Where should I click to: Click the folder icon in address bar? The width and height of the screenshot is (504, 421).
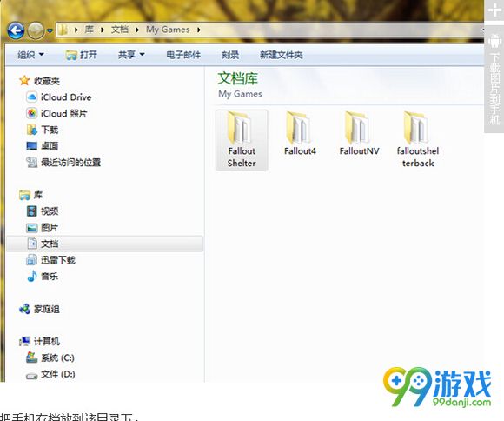click(63, 30)
